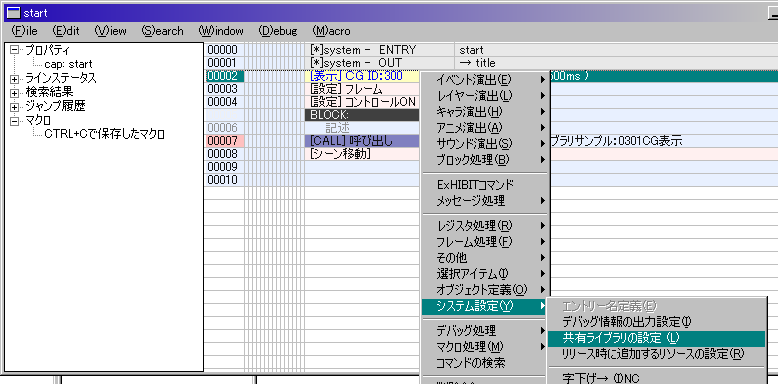Select the プロパティ tree label

click(x=47, y=50)
